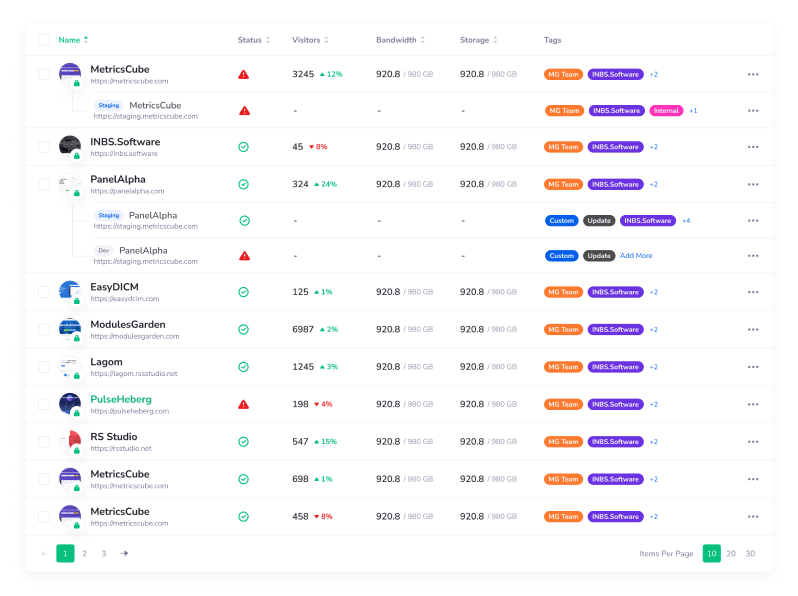Show 30 items per page
The width and height of the screenshot is (798, 596).
(750, 553)
